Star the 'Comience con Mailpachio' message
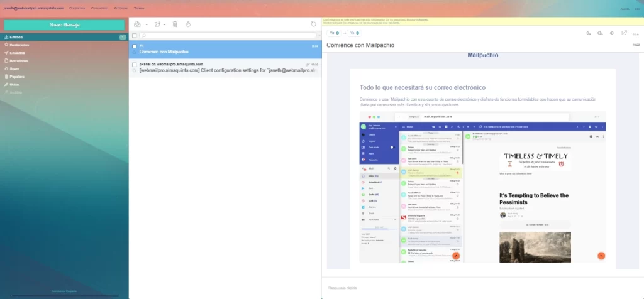The height and width of the screenshot is (299, 644). tap(135, 52)
